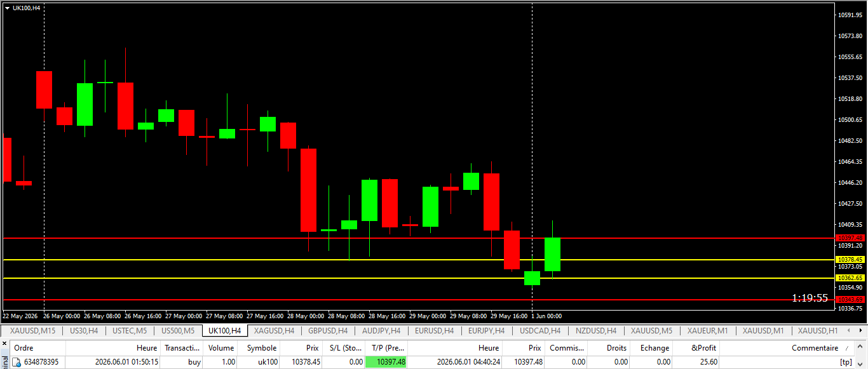
Task: Sort by the Droits column header
Action: [609, 348]
